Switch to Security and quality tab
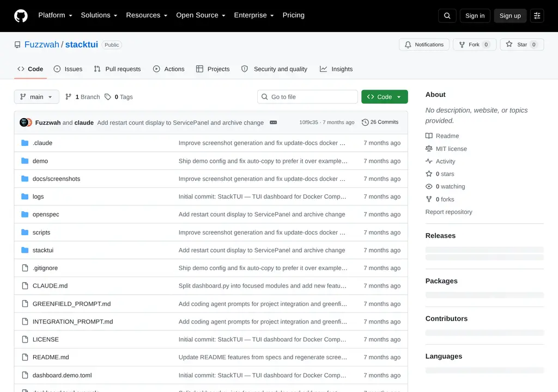558x392 pixels. [275, 69]
